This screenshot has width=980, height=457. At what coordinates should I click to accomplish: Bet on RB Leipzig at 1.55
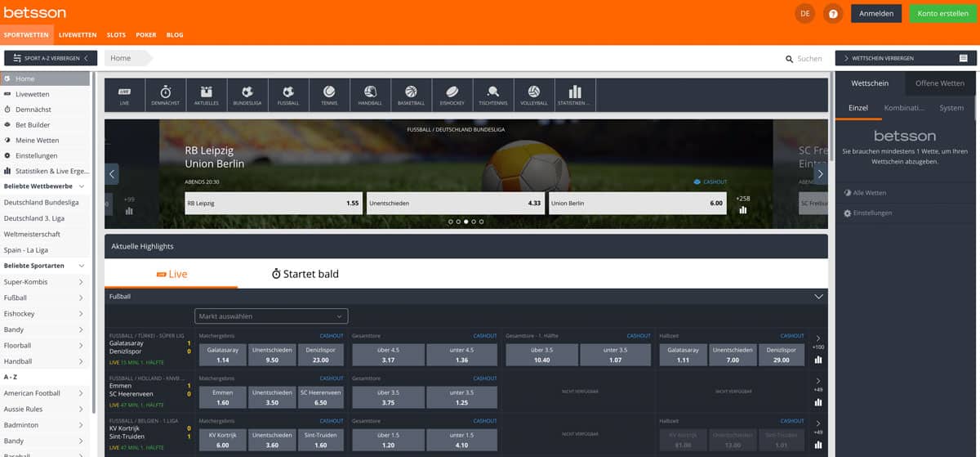(x=274, y=203)
